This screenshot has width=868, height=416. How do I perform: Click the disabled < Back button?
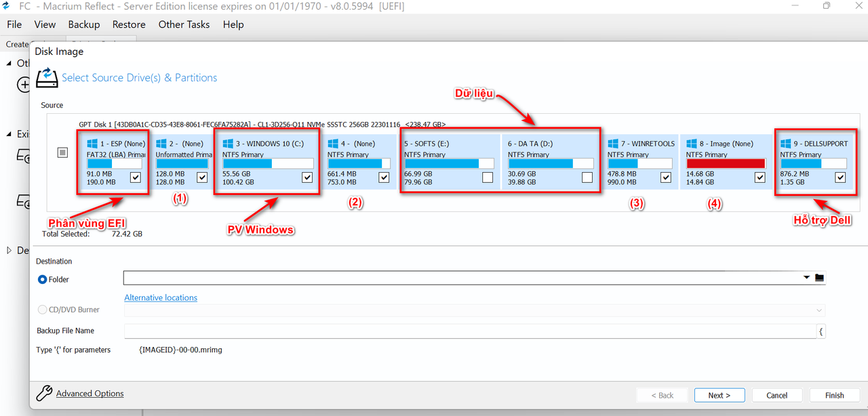click(663, 395)
